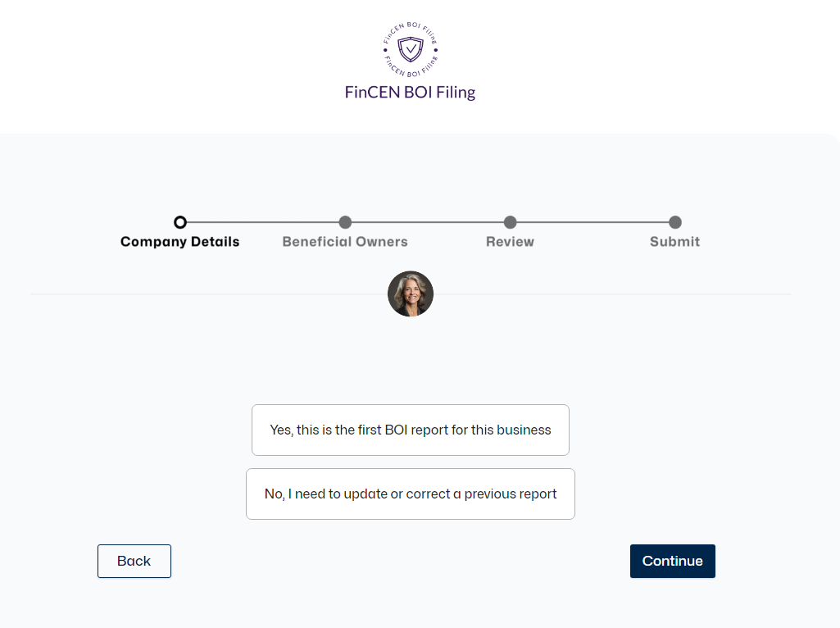Image resolution: width=840 pixels, height=628 pixels.
Task: Click progress line between Review and Submit
Action: [x=593, y=222]
